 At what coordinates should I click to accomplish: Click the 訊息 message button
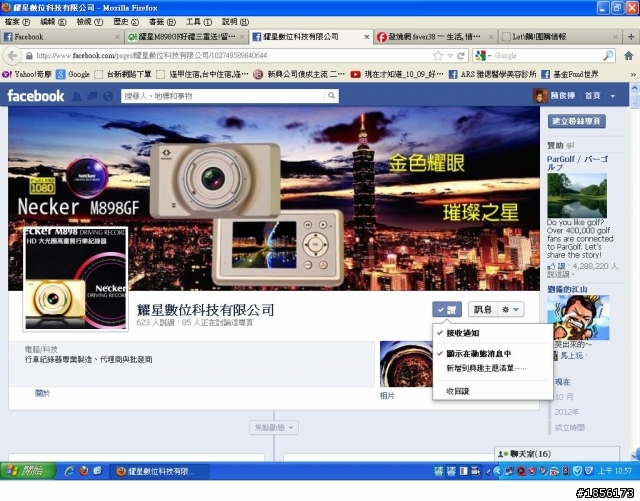coord(483,310)
